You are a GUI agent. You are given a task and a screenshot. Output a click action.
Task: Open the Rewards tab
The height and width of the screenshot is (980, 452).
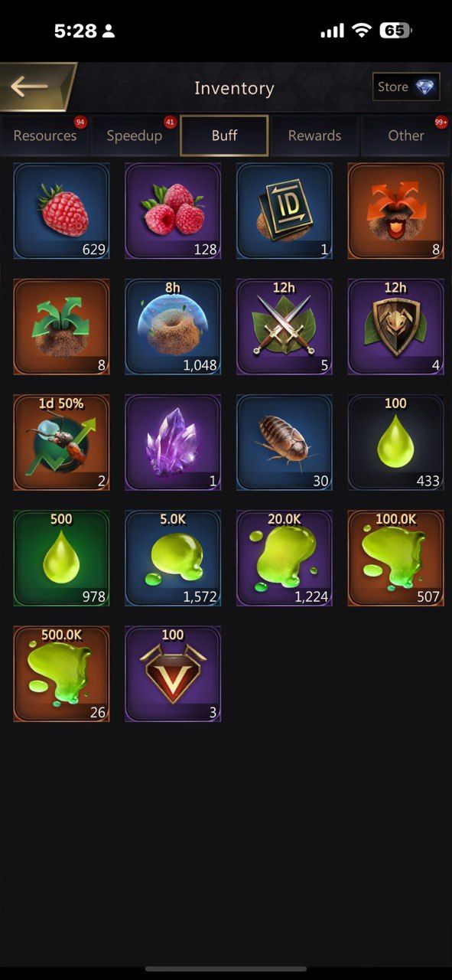(x=314, y=136)
